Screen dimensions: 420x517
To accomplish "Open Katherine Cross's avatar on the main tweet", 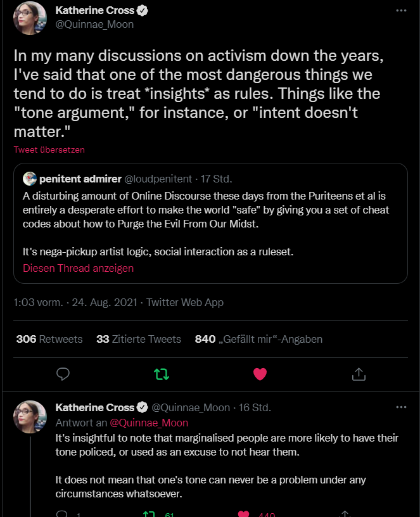I will tap(30, 18).
